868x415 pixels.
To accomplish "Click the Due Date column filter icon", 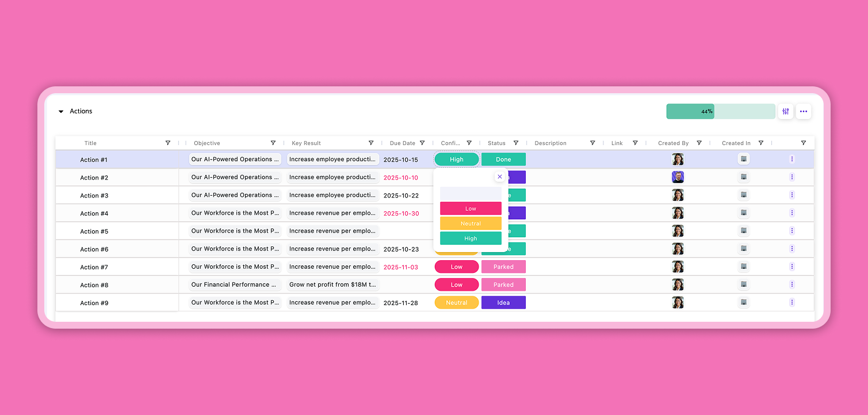I will click(x=422, y=143).
